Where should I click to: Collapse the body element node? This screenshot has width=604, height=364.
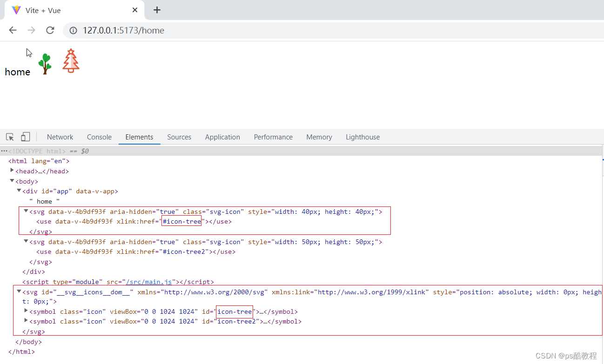[x=12, y=180]
